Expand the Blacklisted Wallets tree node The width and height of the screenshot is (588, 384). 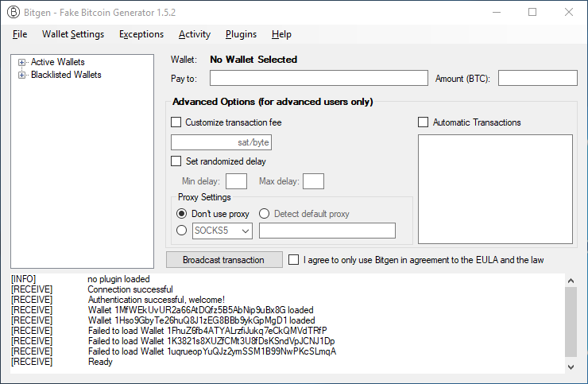point(22,75)
